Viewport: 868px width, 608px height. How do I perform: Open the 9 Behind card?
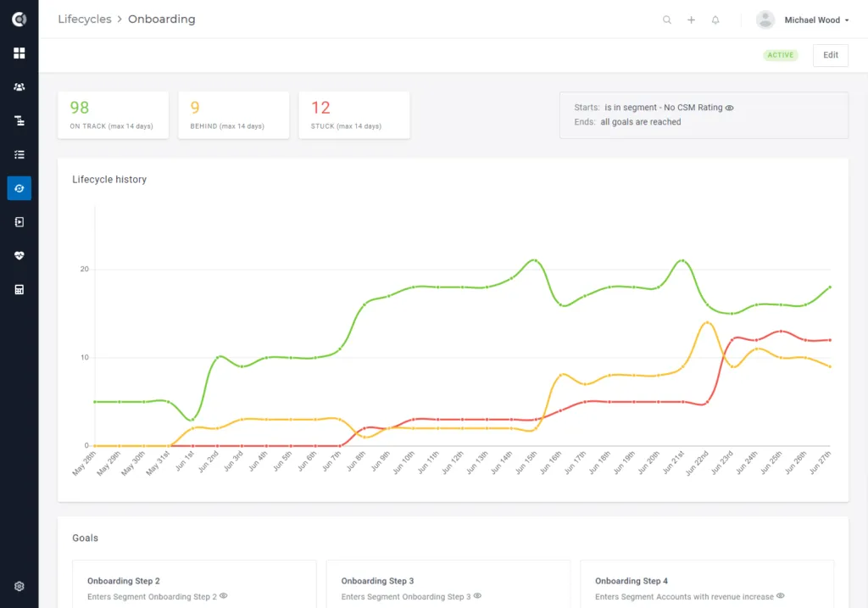click(x=234, y=115)
